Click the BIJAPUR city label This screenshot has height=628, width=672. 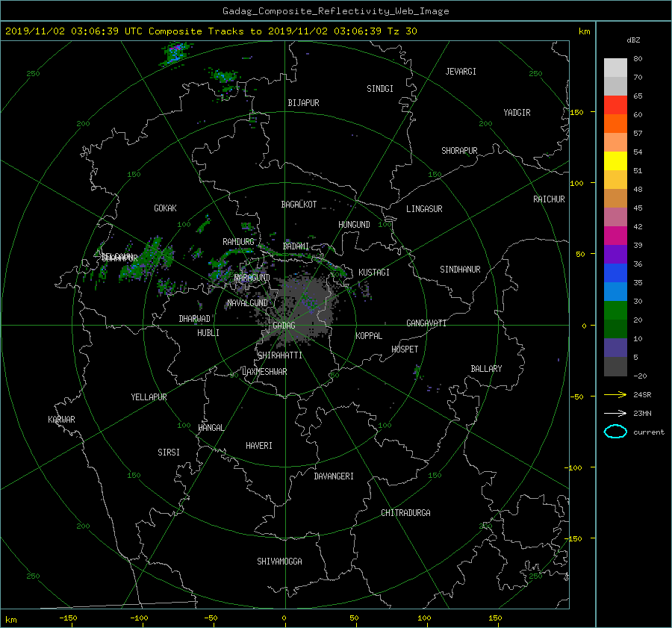[303, 103]
